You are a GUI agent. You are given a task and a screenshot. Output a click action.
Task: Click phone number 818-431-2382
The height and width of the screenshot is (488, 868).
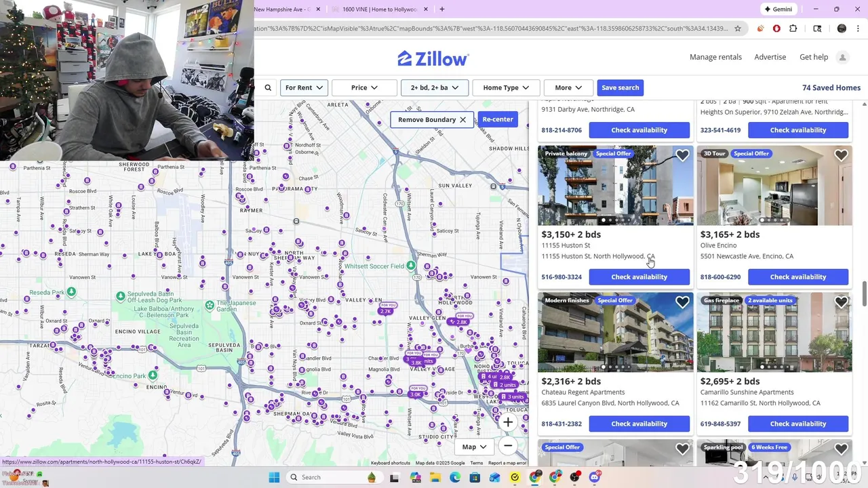point(561,424)
